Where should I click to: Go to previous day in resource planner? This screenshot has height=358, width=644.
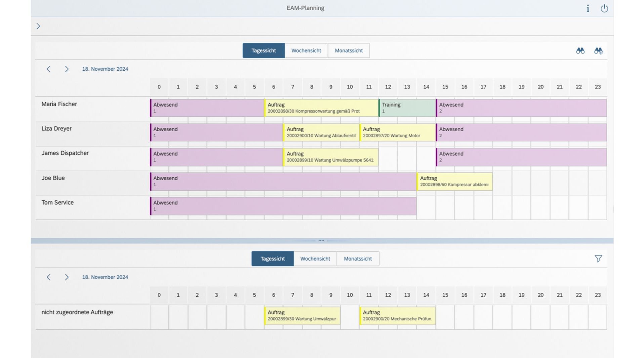[49, 69]
